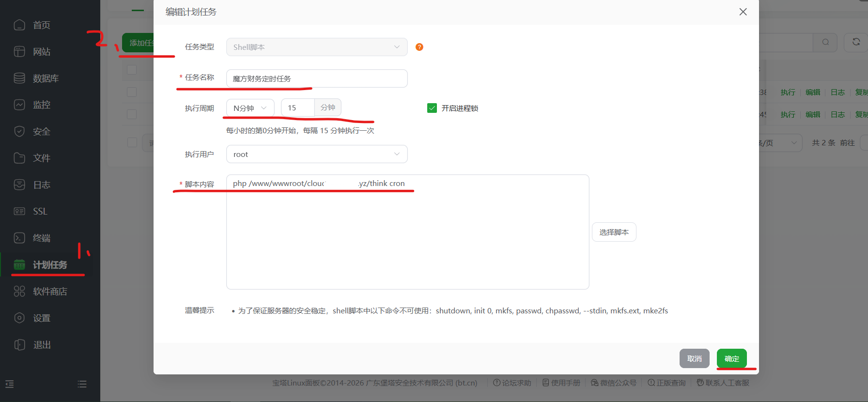Open the 软件商店 software store

(49, 291)
